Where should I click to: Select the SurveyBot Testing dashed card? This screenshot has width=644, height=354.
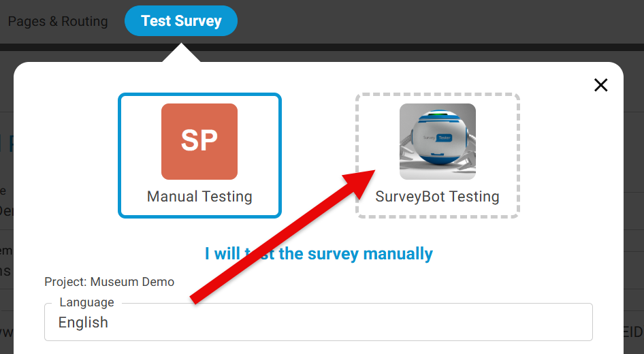(x=437, y=156)
